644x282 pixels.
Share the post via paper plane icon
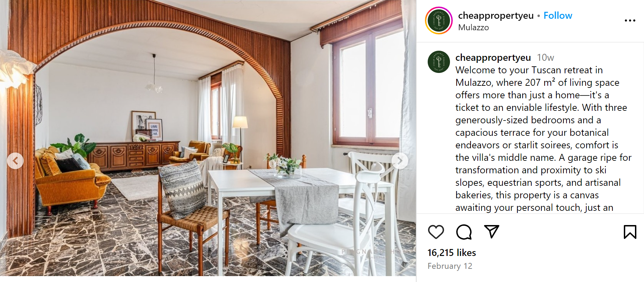[x=492, y=232]
